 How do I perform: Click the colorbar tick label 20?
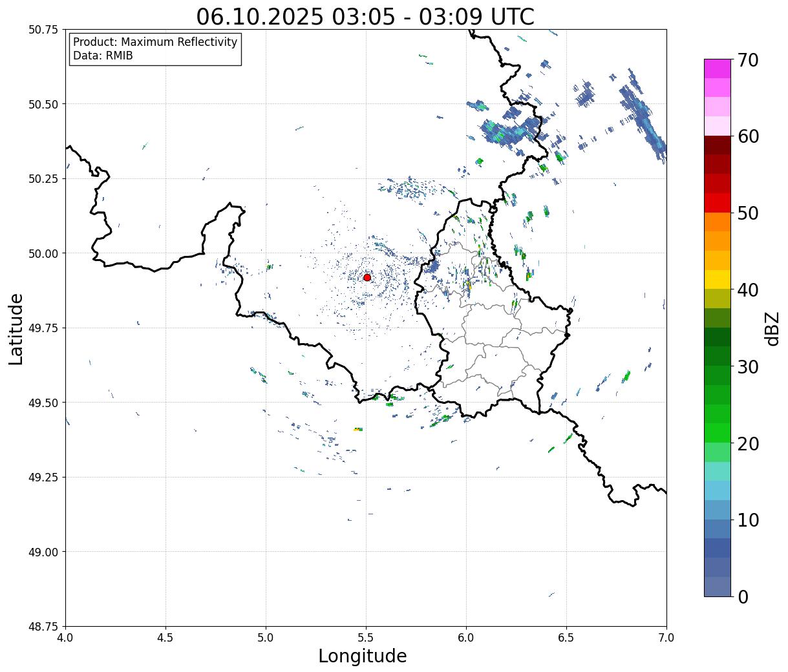click(749, 444)
